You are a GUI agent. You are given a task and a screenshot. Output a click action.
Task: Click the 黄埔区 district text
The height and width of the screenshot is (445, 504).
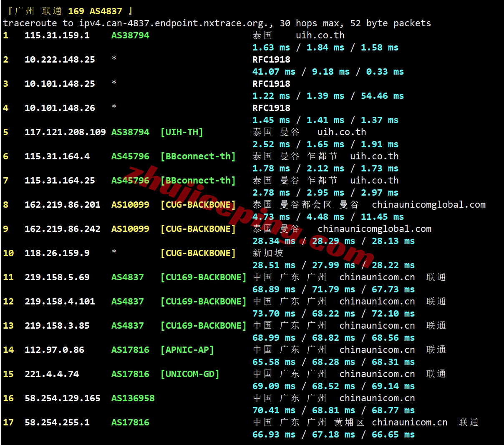point(349,422)
